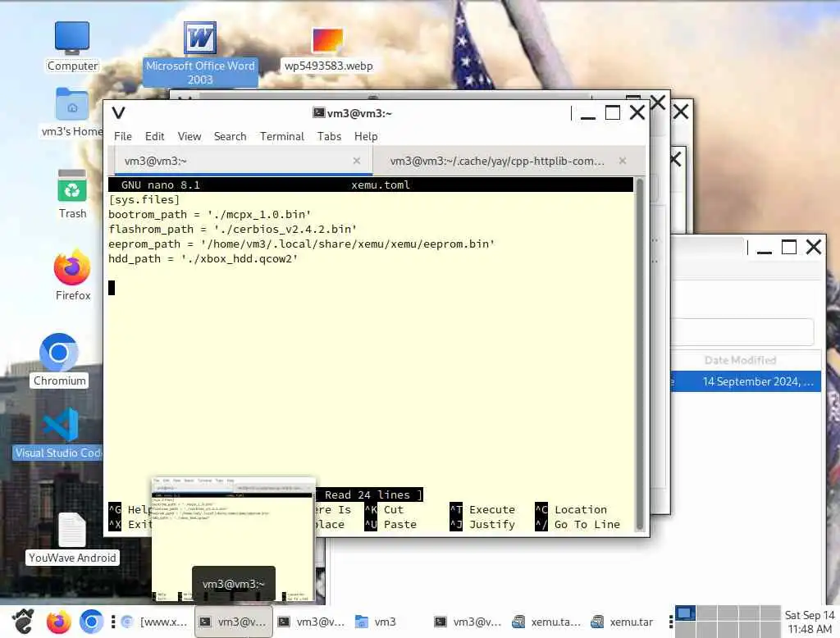Open YouWave Android file on desktop

point(72,538)
